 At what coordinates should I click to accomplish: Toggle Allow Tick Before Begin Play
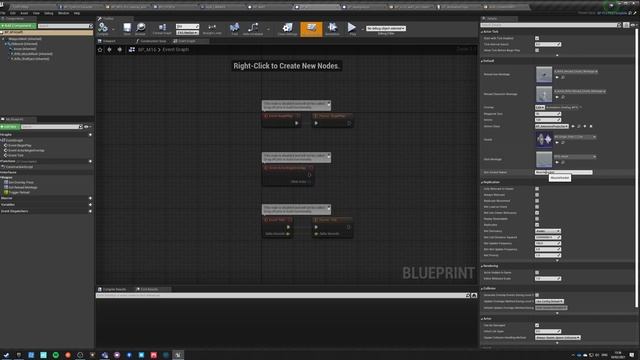(537, 50)
